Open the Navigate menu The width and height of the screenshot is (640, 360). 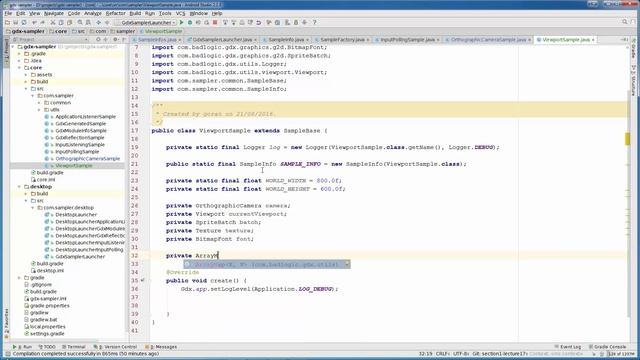click(x=54, y=13)
